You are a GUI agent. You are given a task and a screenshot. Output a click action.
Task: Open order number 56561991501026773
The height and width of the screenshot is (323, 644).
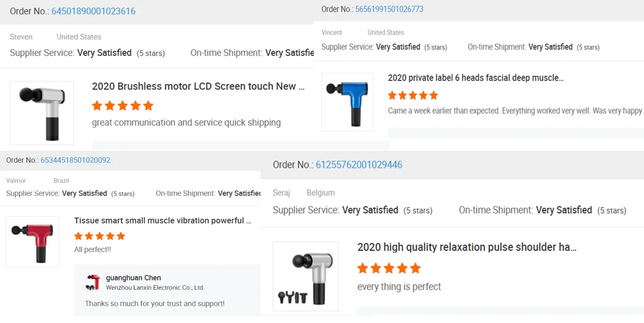[389, 9]
